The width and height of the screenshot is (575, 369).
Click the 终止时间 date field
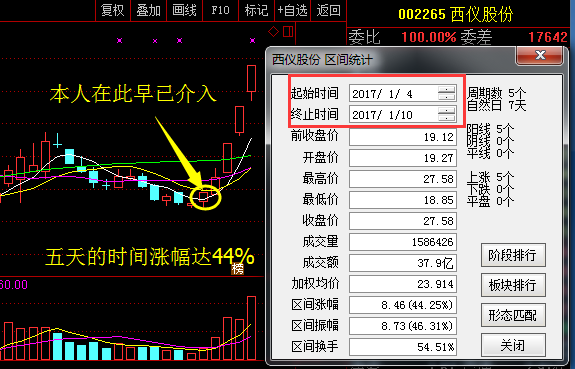[403, 114]
